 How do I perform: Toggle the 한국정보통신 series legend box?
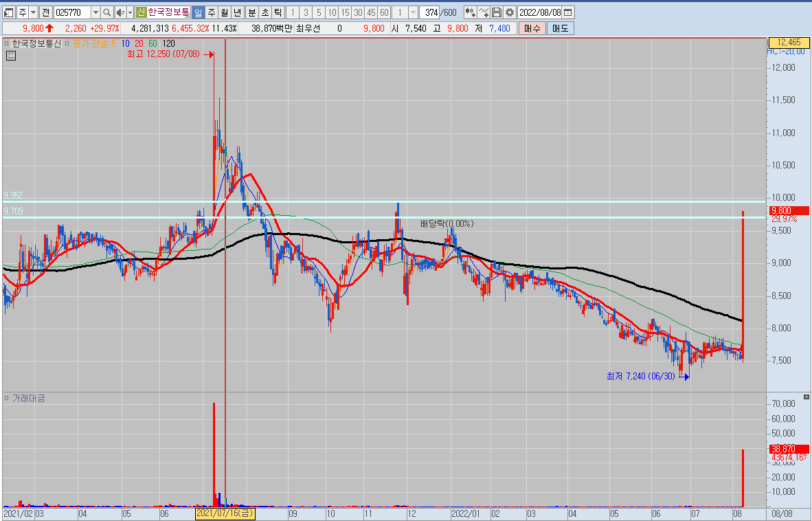point(7,43)
